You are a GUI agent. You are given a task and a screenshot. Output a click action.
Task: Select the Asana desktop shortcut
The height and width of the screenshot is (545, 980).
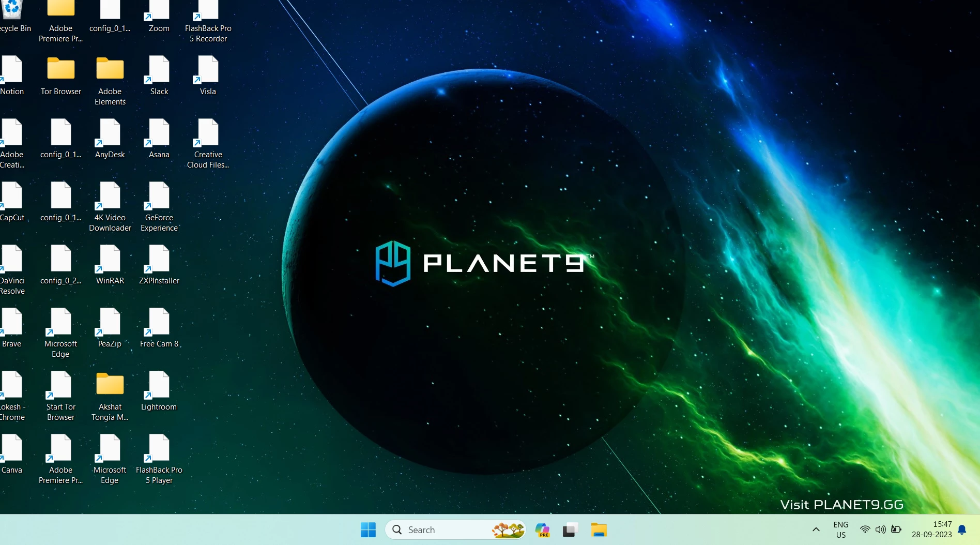[x=159, y=139]
